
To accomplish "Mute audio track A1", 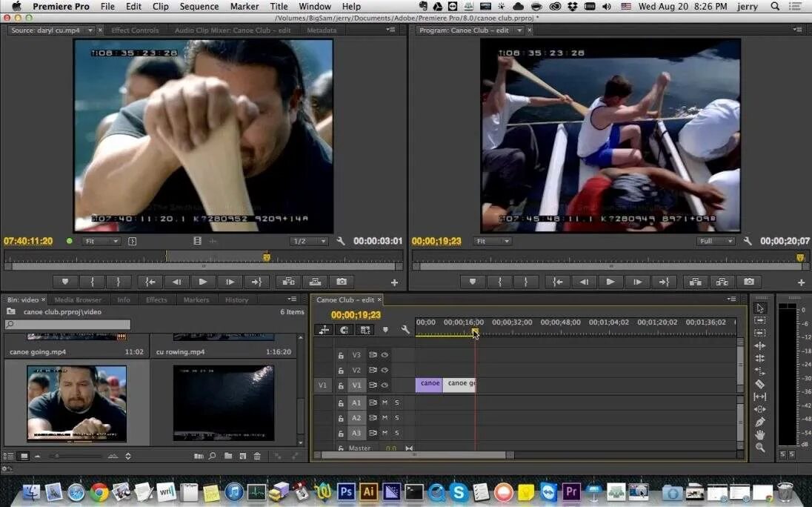I will pos(385,402).
